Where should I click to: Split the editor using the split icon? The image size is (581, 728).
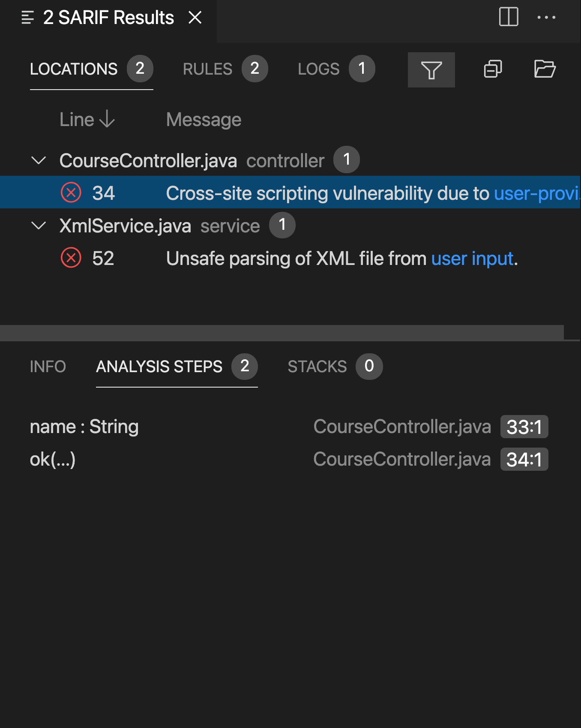click(509, 18)
